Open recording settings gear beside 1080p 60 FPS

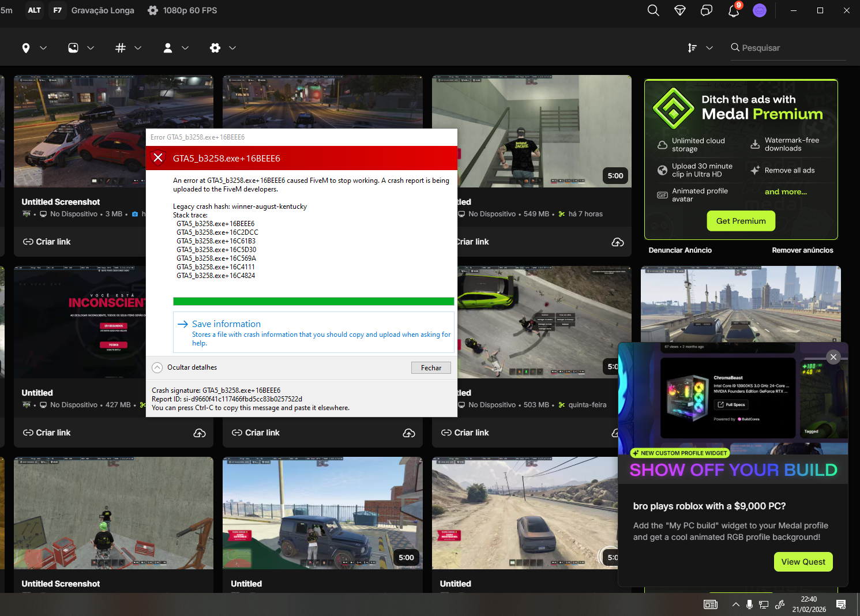(153, 10)
